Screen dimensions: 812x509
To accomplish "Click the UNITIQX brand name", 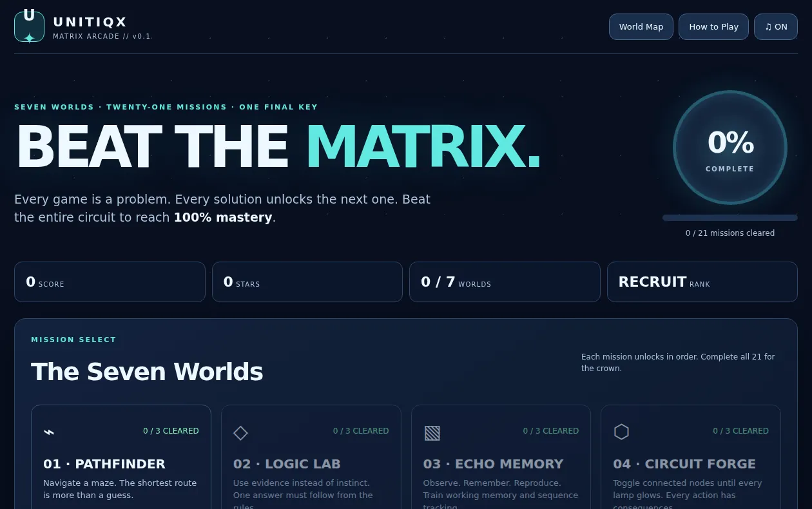I will [90, 23].
